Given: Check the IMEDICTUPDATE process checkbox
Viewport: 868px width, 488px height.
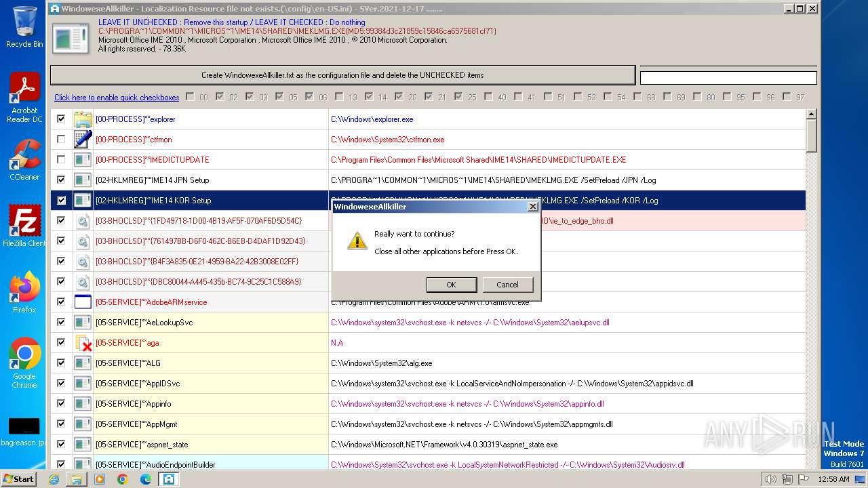Looking at the screenshot, I should pos(61,159).
